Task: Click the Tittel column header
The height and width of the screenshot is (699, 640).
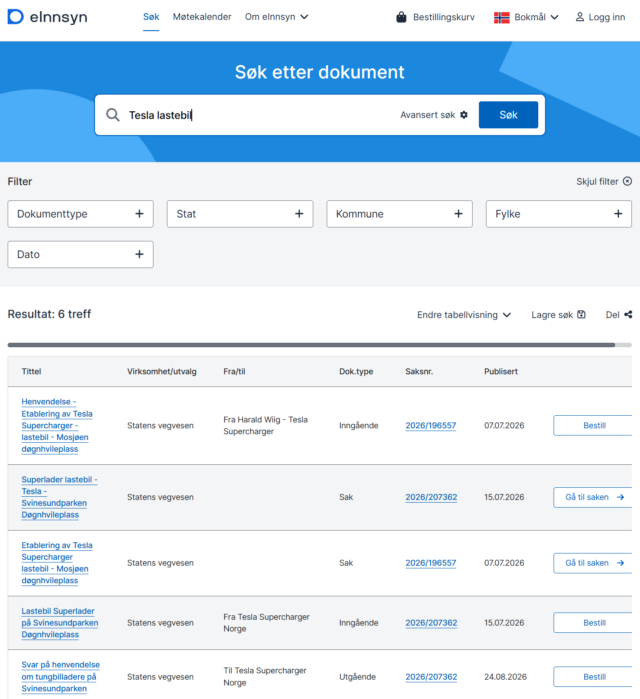Action: click(31, 371)
